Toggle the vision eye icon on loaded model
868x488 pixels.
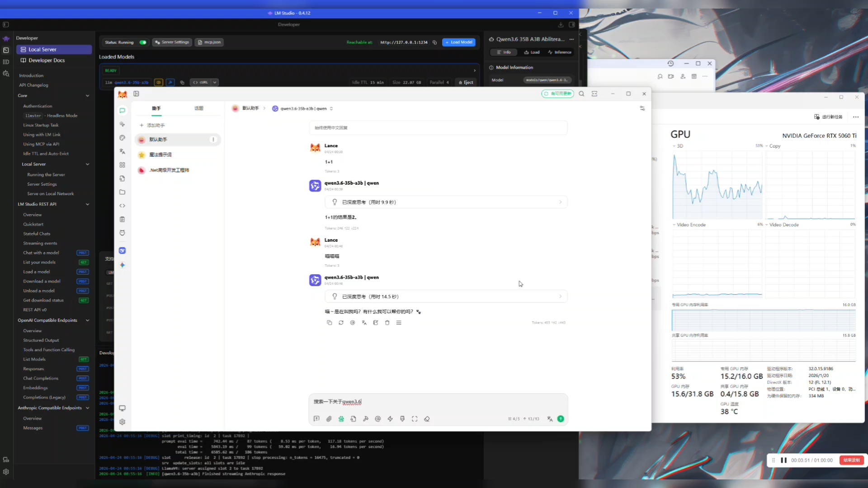[158, 82]
